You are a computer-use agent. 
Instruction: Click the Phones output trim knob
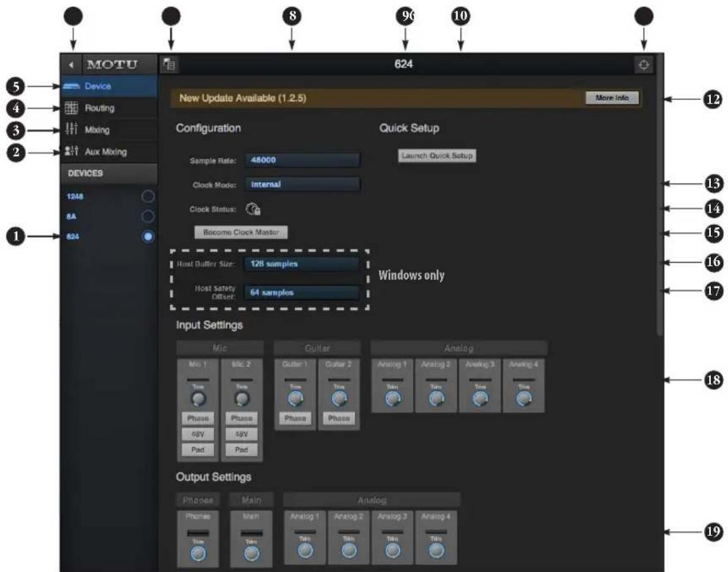tap(198, 553)
